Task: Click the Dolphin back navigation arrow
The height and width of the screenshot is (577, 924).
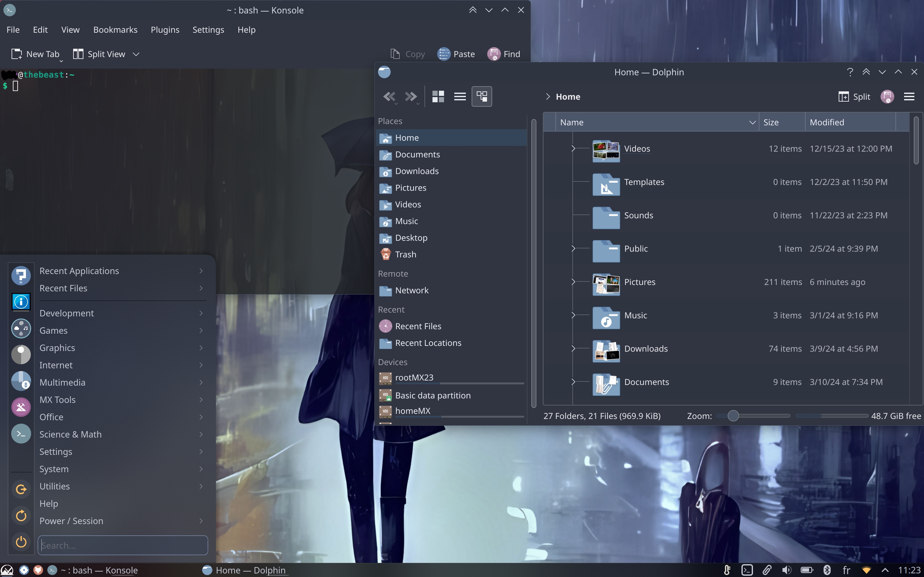Action: pyautogui.click(x=389, y=96)
